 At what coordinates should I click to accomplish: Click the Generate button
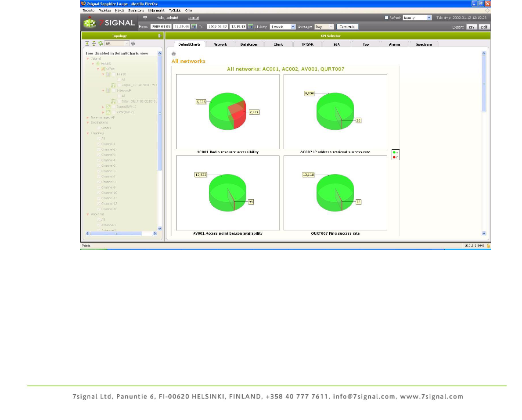347,27
